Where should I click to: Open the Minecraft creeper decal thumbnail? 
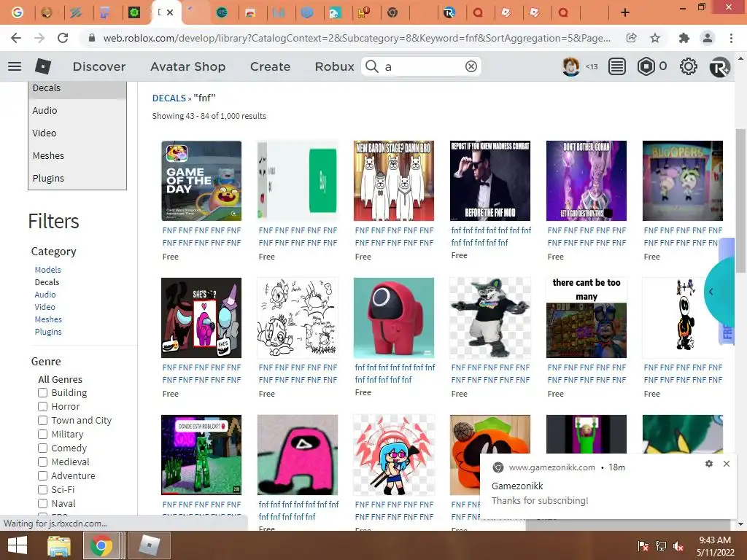pyautogui.click(x=201, y=455)
